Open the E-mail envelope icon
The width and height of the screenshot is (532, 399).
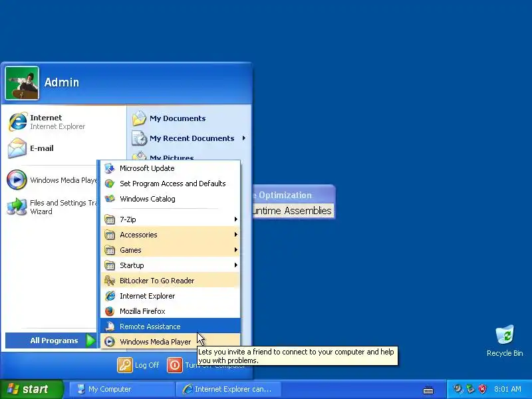(x=17, y=148)
